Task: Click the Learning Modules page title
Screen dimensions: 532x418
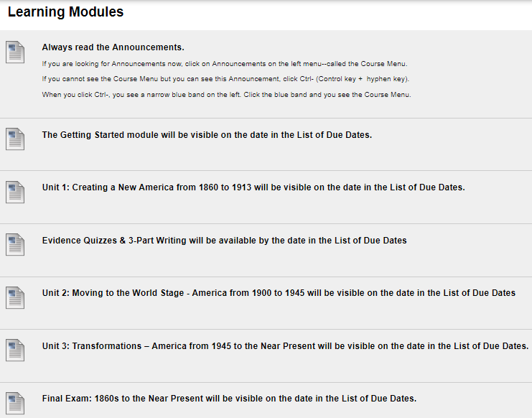Action: coord(65,12)
